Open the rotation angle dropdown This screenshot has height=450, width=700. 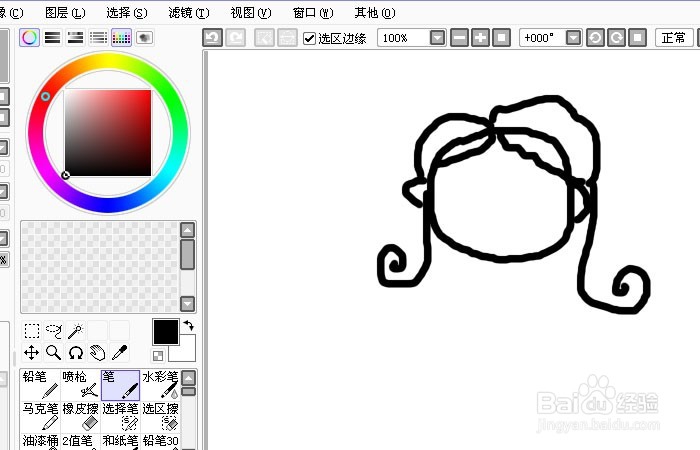click(574, 38)
